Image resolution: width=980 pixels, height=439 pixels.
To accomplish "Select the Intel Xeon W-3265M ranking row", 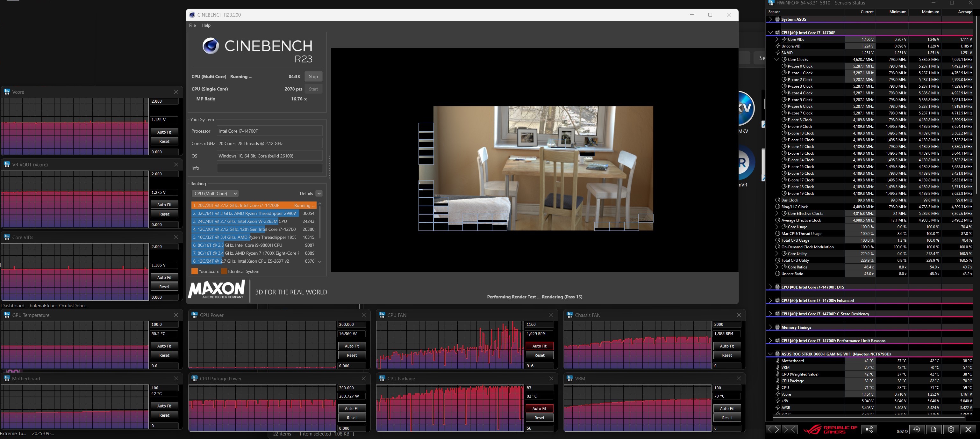I will [x=254, y=221].
